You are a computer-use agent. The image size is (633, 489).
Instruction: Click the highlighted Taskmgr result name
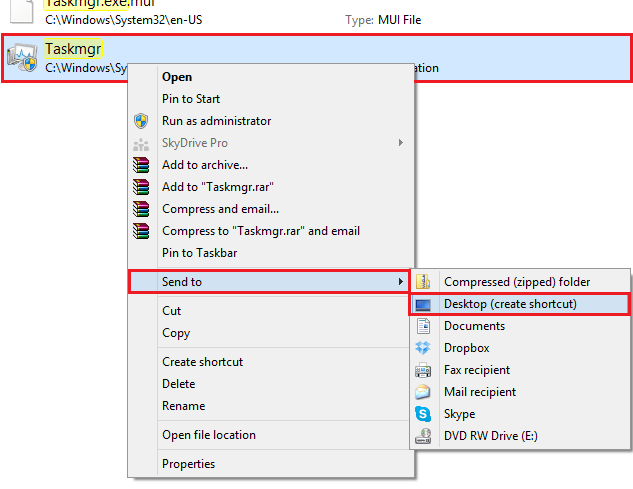[x=73, y=49]
